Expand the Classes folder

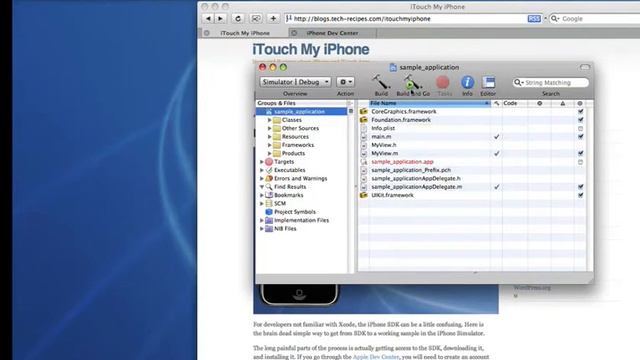[x=270, y=120]
